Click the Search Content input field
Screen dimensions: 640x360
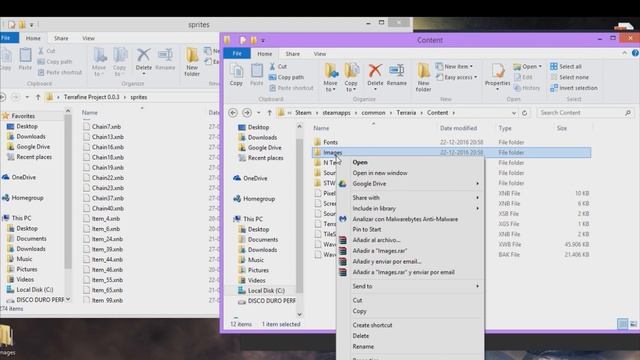[585, 113]
